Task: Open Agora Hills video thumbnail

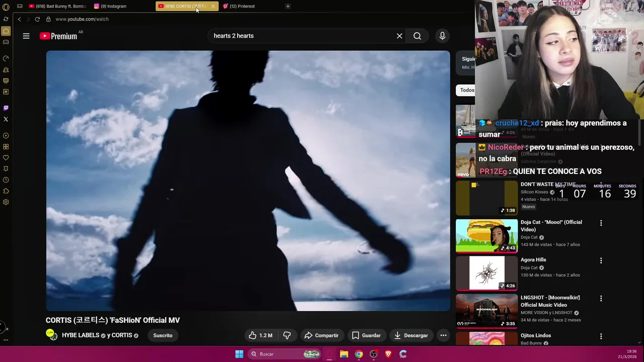Action: coord(487,273)
